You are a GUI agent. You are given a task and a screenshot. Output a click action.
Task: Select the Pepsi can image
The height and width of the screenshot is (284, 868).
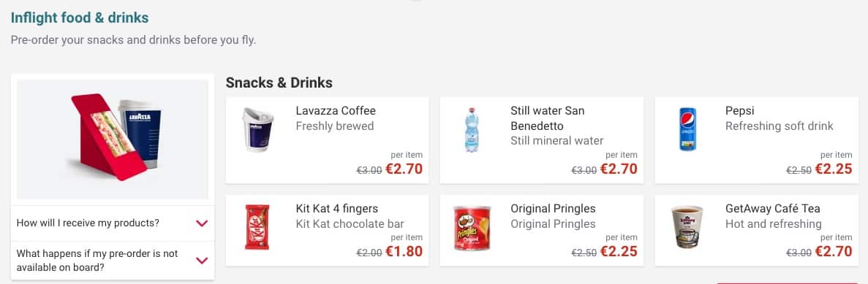pos(687,129)
